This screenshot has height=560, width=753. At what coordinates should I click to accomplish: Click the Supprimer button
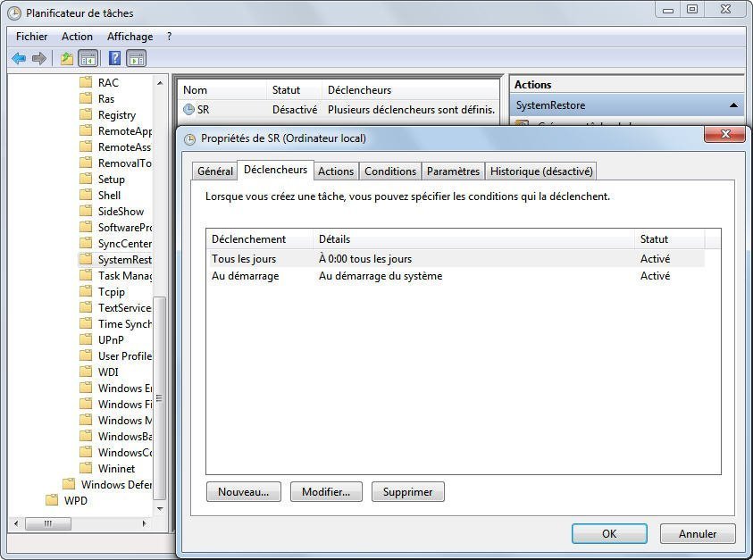click(x=407, y=492)
